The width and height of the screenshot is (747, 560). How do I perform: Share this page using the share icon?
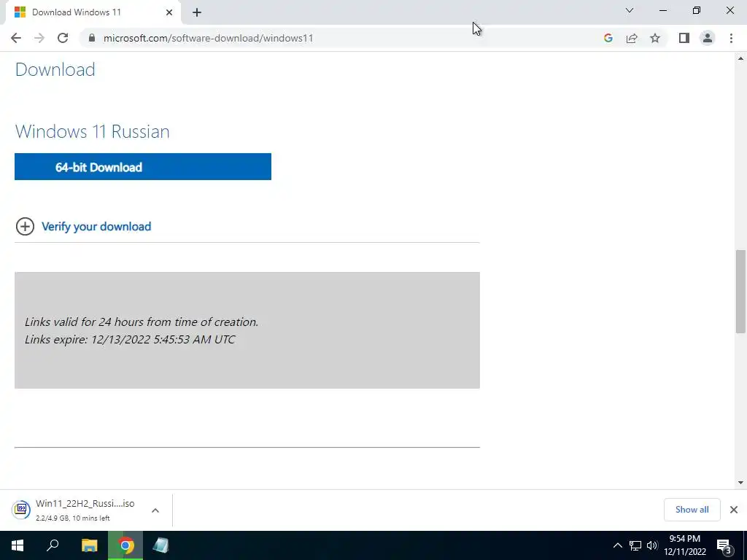[632, 38]
